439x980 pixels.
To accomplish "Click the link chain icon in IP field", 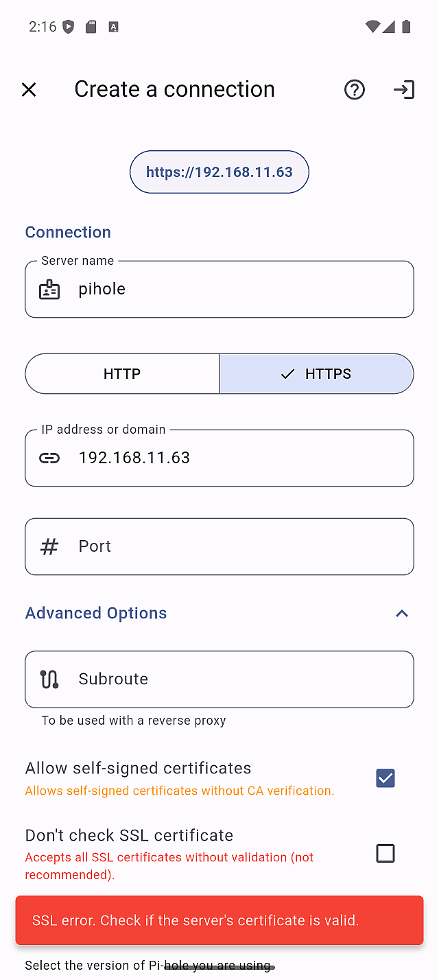I will (49, 458).
